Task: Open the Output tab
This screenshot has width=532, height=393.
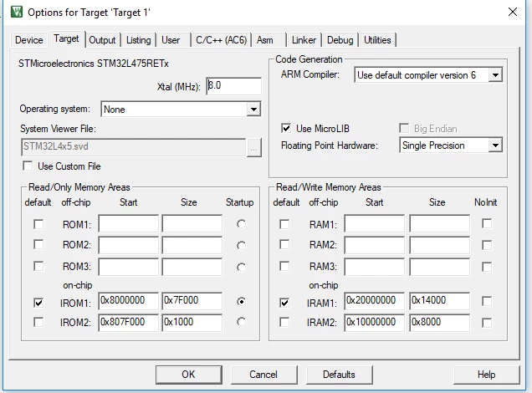Action: click(x=102, y=40)
